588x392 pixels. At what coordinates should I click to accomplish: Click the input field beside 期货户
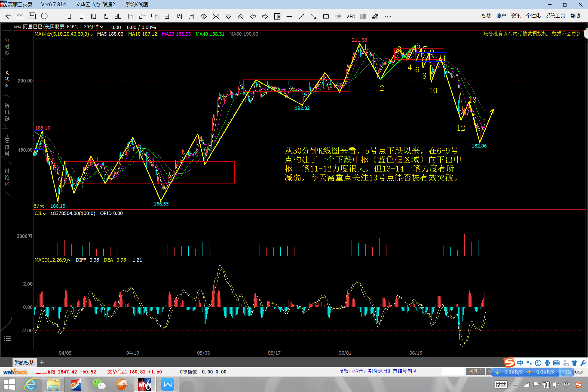pos(453,371)
